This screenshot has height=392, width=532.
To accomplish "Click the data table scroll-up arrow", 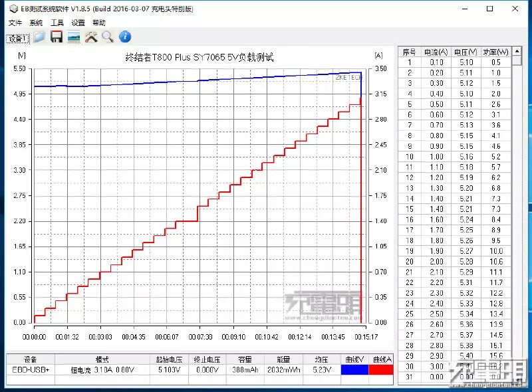I will pyautogui.click(x=517, y=52).
